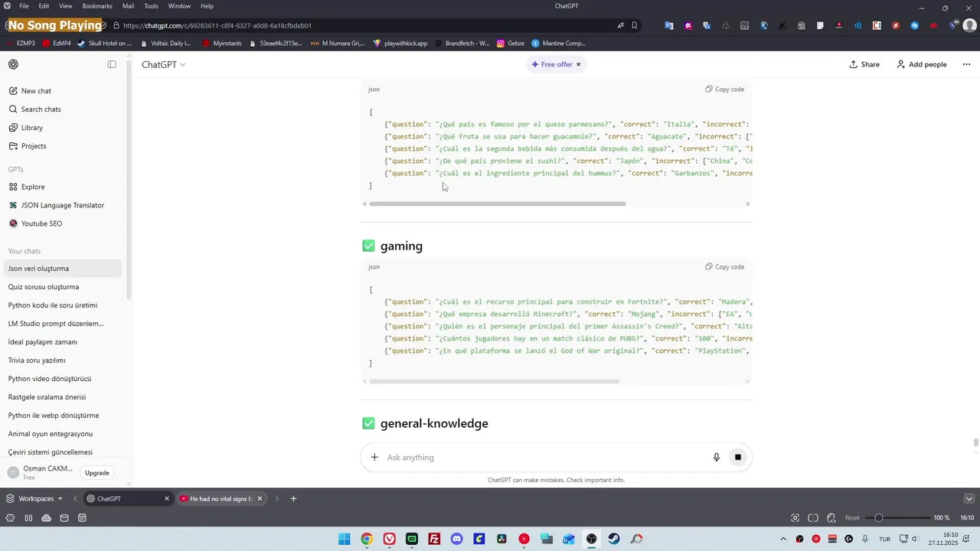
Task: Open JSON Language Translator GPT
Action: click(63, 205)
